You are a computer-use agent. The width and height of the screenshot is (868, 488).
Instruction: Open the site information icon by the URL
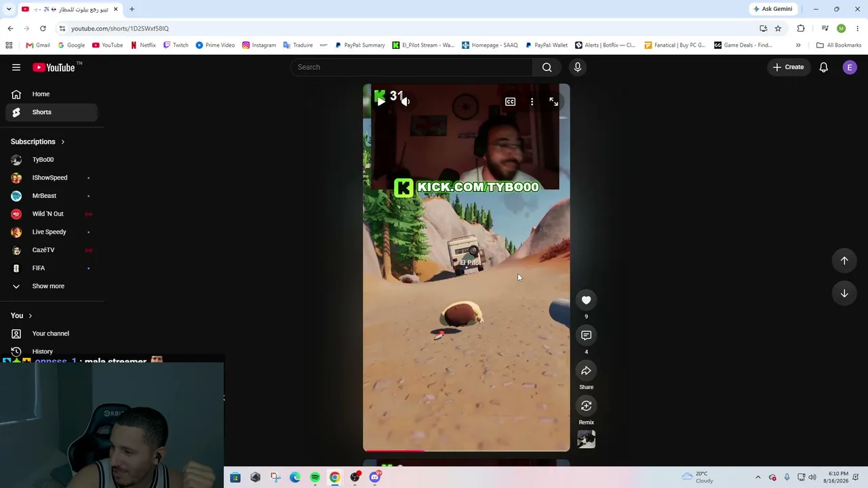(x=62, y=28)
